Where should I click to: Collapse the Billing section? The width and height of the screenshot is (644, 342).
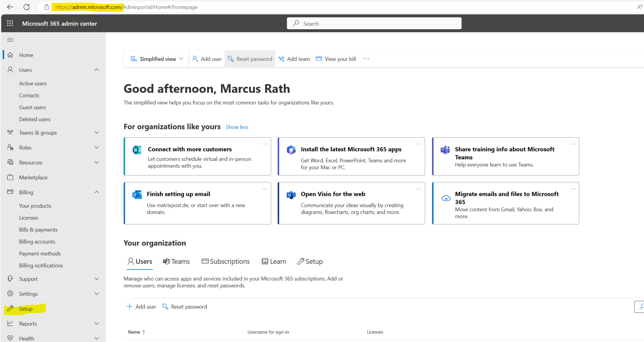click(x=97, y=192)
